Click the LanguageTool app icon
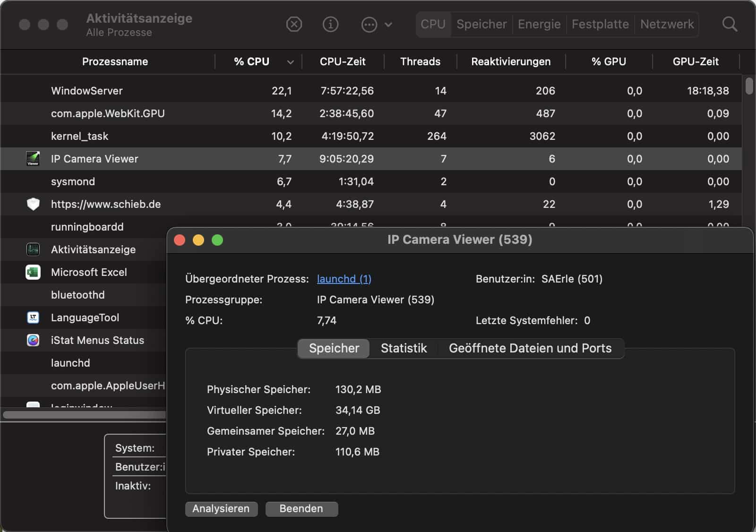Screen dimensions: 756x532 (33, 317)
